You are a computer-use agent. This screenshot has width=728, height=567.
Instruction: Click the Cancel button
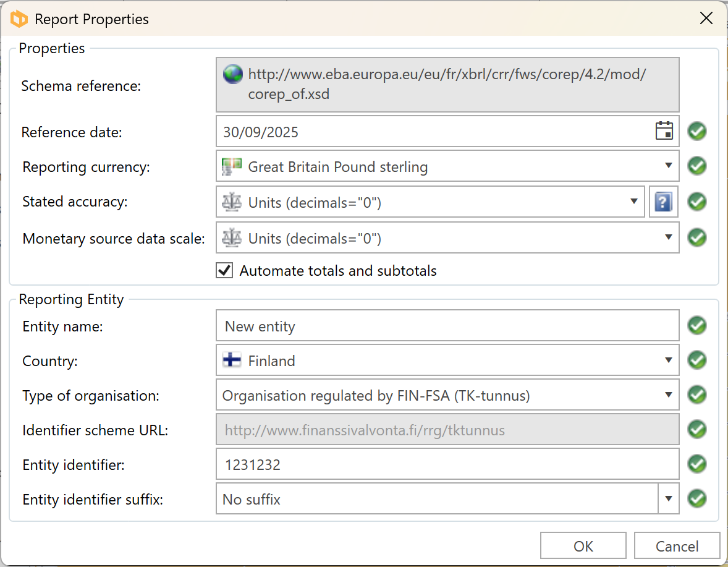coord(677,546)
